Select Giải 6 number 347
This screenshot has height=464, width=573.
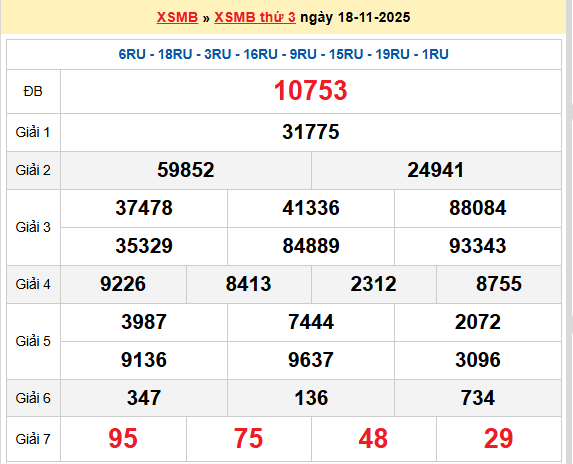pos(144,398)
